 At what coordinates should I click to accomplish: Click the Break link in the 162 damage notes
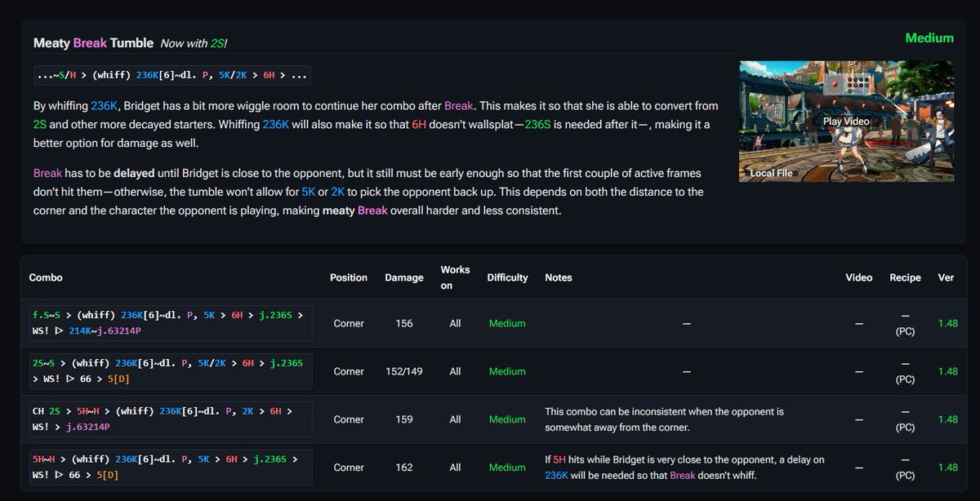pos(683,475)
